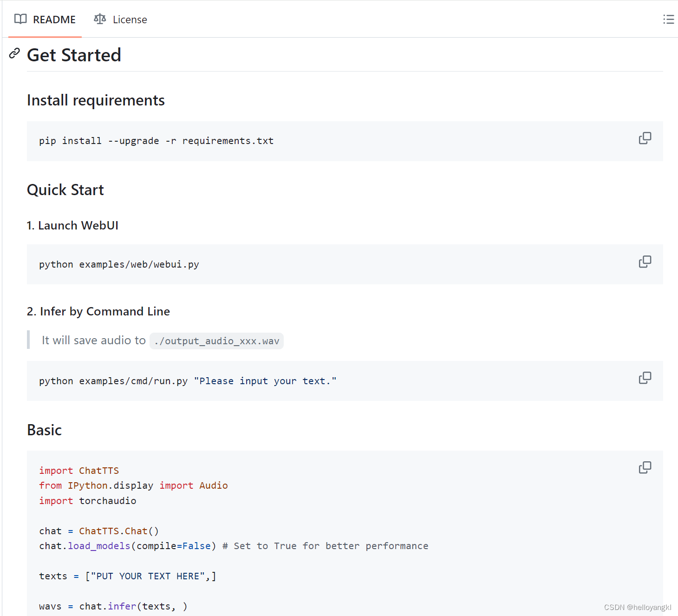The height and width of the screenshot is (616, 678).
Task: Open the outline table of contents icon
Action: tap(668, 19)
